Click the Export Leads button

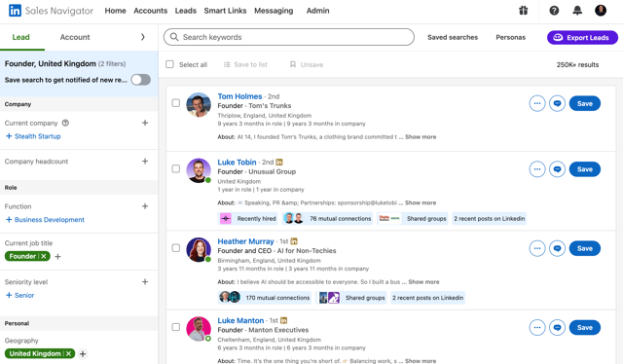pyautogui.click(x=582, y=37)
